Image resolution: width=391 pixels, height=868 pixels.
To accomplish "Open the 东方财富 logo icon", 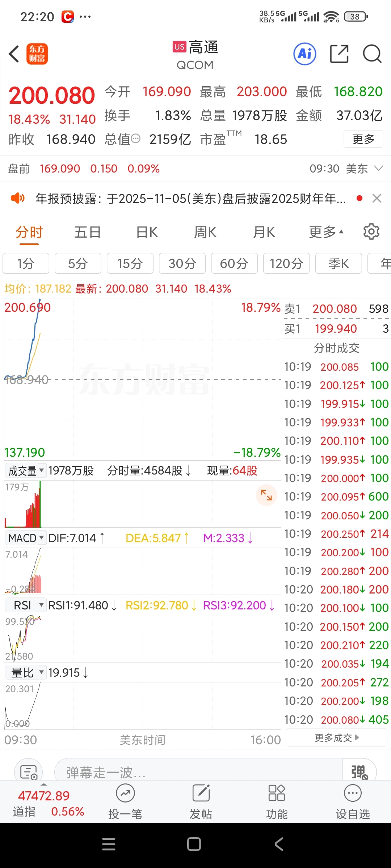I will click(x=37, y=54).
